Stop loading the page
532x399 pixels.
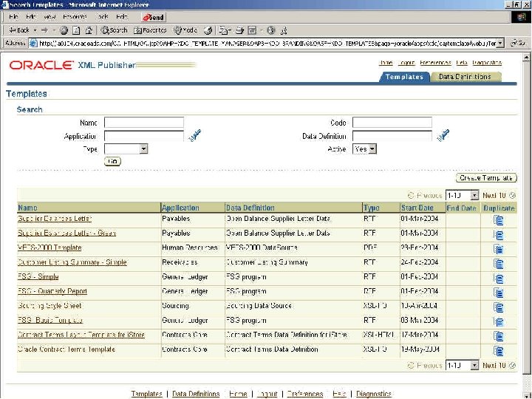click(64, 30)
